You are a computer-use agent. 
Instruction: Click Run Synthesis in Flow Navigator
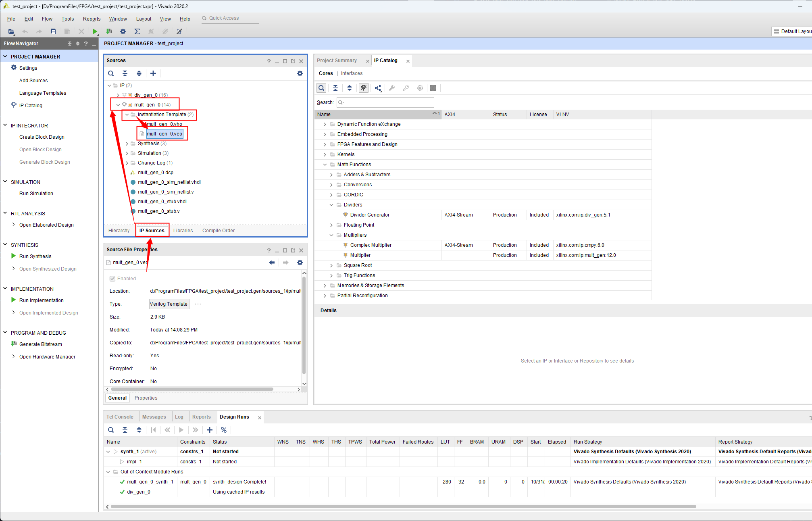pyautogui.click(x=35, y=256)
